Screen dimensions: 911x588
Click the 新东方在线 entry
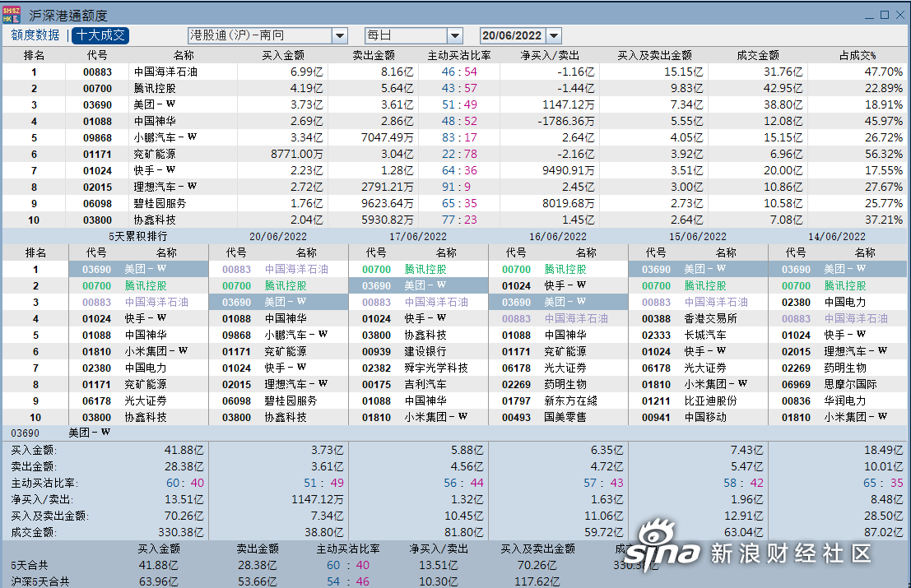tap(570, 401)
